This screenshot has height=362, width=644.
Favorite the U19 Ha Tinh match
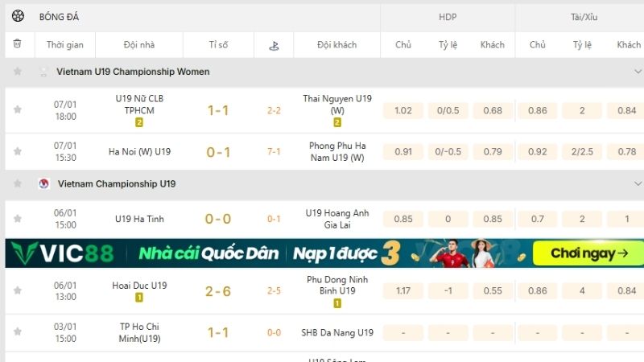[x=18, y=218]
